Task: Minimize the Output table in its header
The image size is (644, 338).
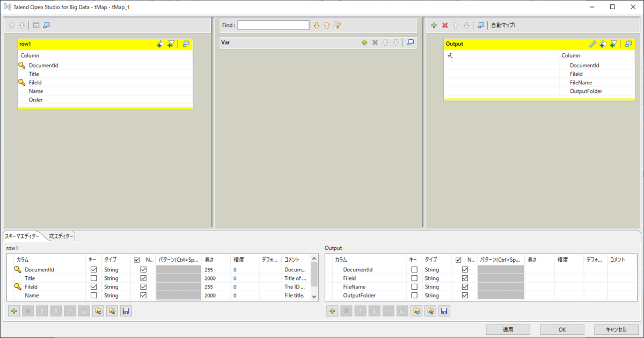Action: (628, 44)
